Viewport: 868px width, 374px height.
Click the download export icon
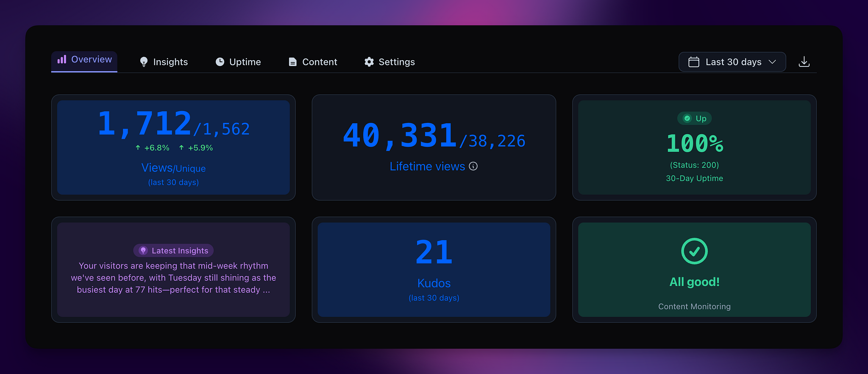coord(804,62)
